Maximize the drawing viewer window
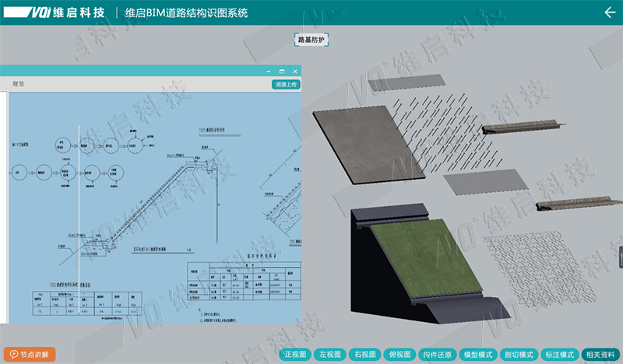The width and height of the screenshot is (623, 364). click(x=281, y=71)
